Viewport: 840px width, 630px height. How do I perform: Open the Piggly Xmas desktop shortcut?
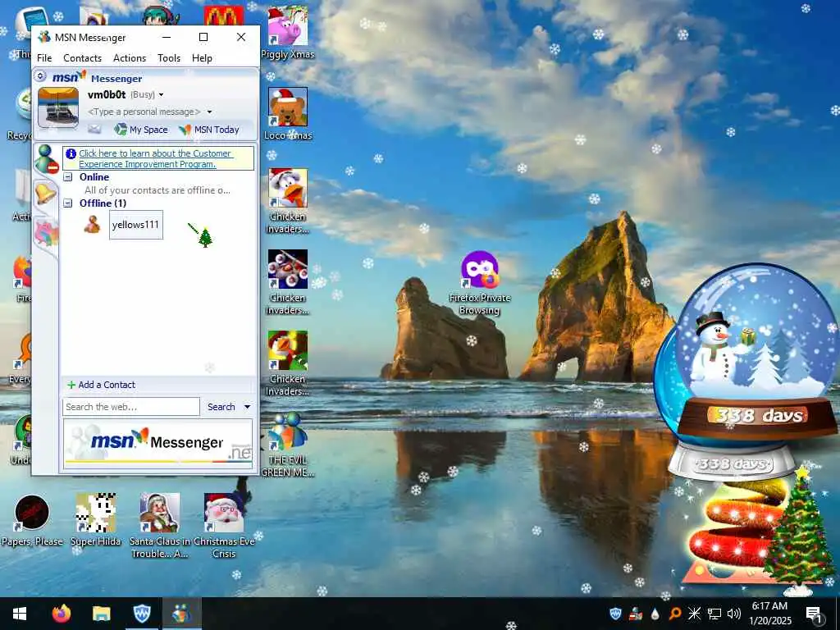(x=288, y=33)
